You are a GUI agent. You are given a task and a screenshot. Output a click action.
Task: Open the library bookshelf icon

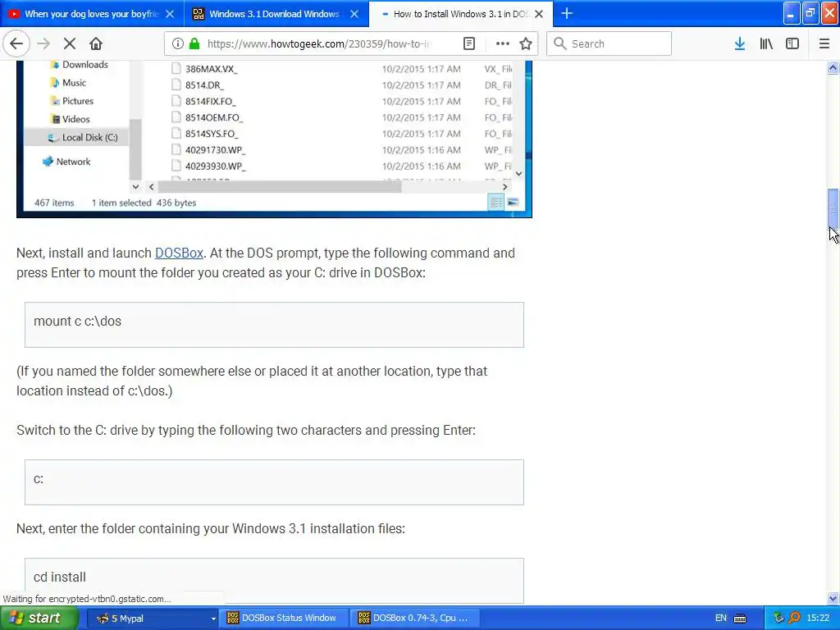click(x=766, y=43)
